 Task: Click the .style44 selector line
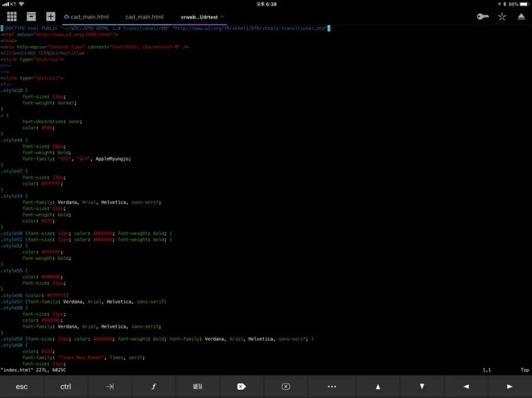click(x=14, y=140)
